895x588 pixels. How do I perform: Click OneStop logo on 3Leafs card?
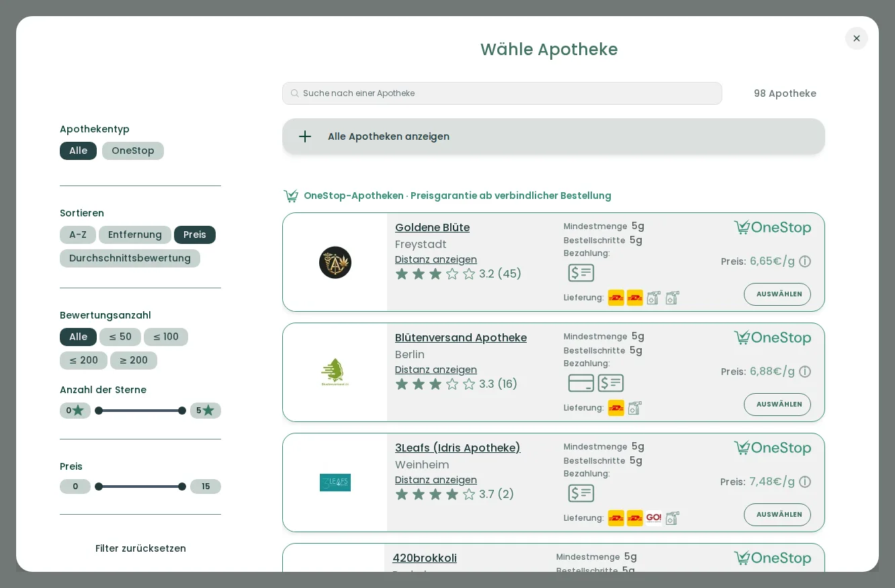click(x=772, y=448)
